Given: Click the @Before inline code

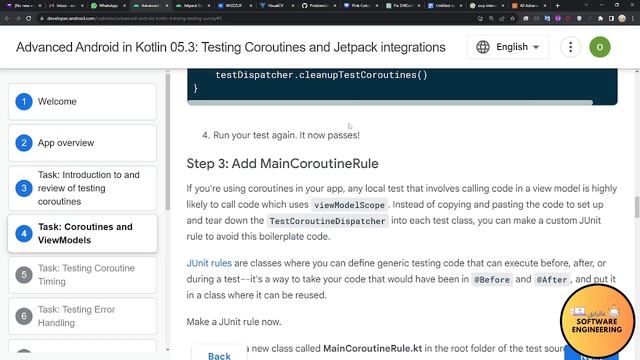Looking at the screenshot, I should 492,280.
